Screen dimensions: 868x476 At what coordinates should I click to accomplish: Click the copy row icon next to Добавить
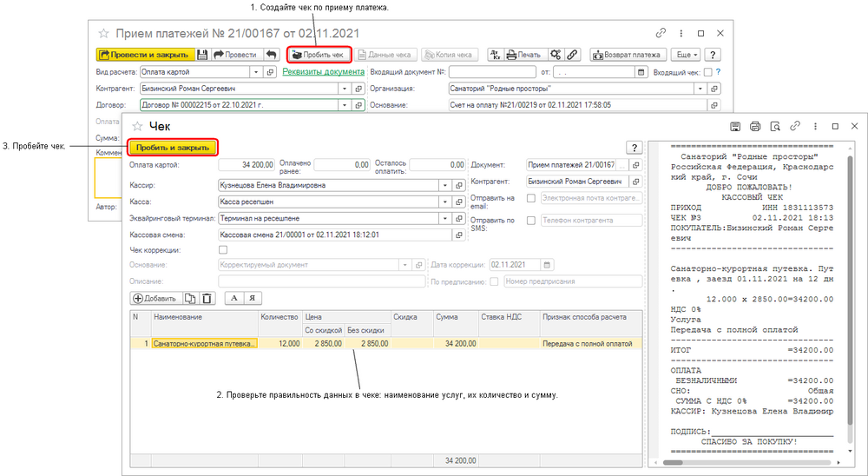tap(190, 298)
